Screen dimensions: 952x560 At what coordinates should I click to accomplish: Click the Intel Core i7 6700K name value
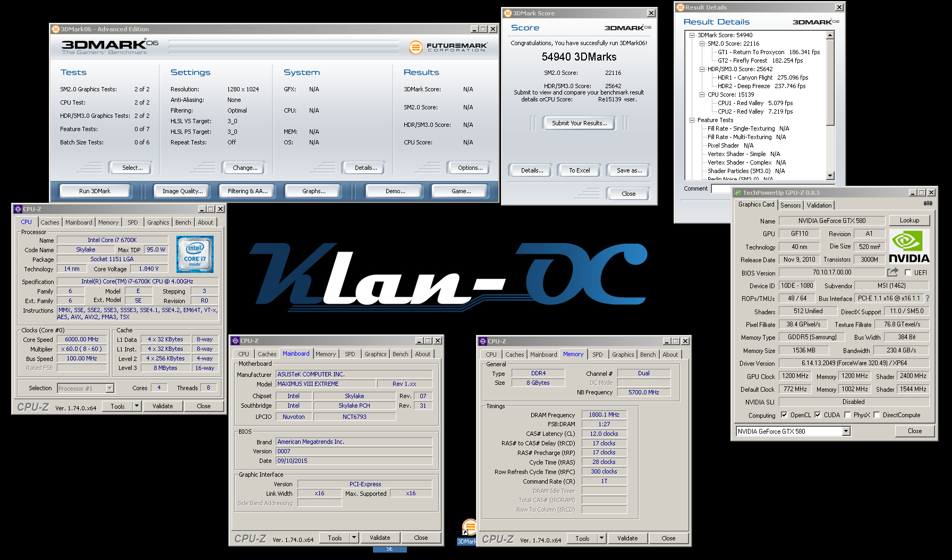pos(112,240)
